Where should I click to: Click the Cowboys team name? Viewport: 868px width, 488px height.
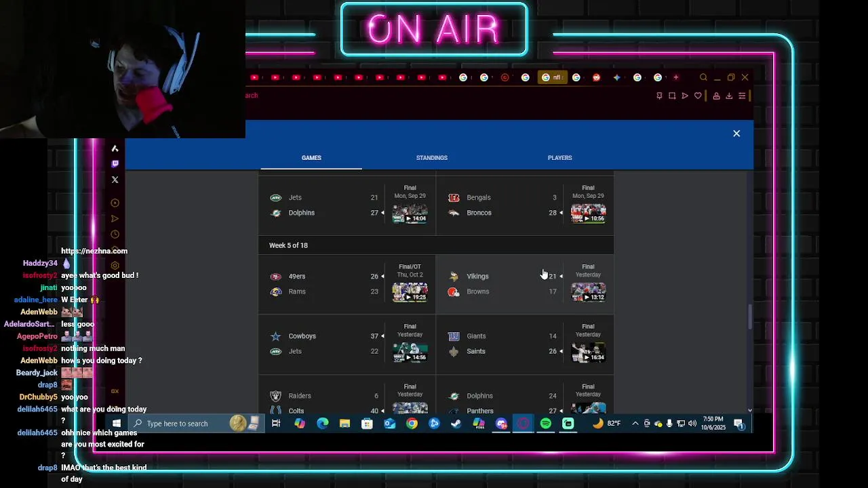[302, 336]
